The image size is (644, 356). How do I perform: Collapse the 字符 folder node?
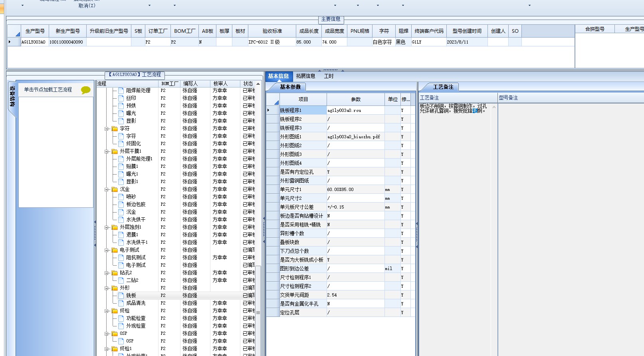click(107, 129)
